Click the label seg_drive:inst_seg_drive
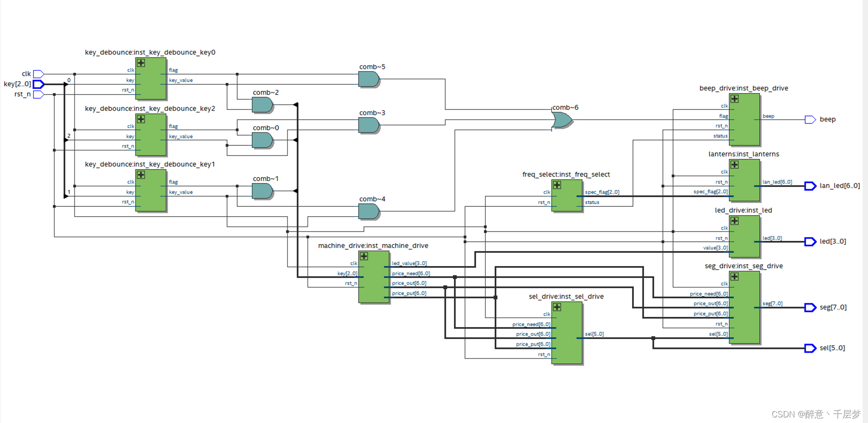This screenshot has height=423, width=868. pos(744,266)
